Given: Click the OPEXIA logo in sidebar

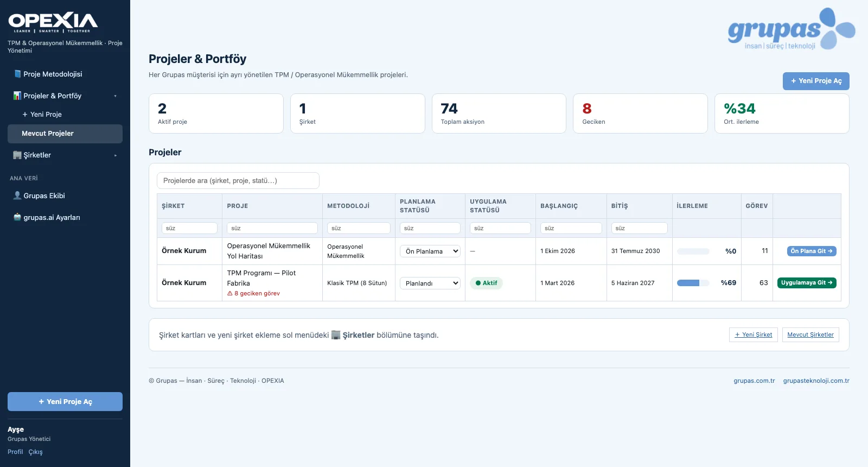Looking at the screenshot, I should [53, 22].
